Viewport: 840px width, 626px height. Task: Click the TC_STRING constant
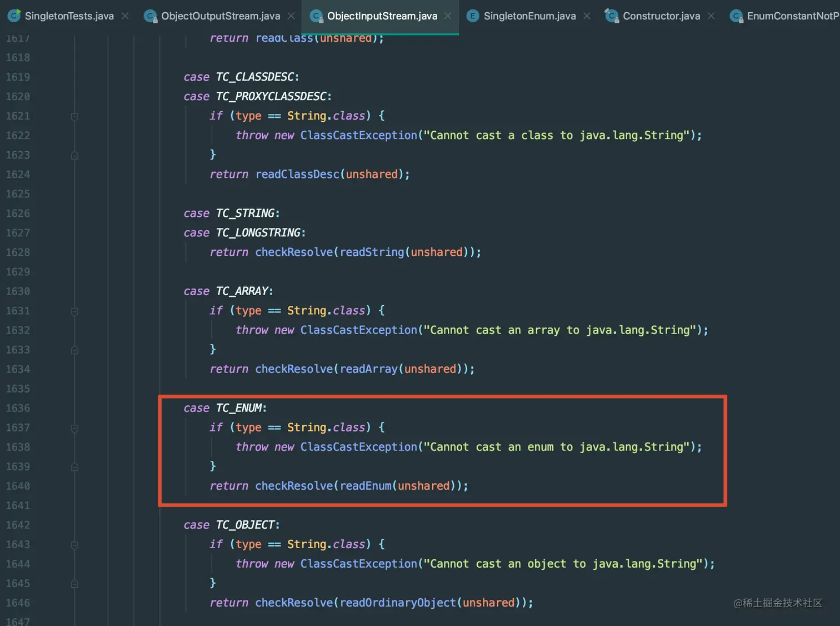(245, 213)
